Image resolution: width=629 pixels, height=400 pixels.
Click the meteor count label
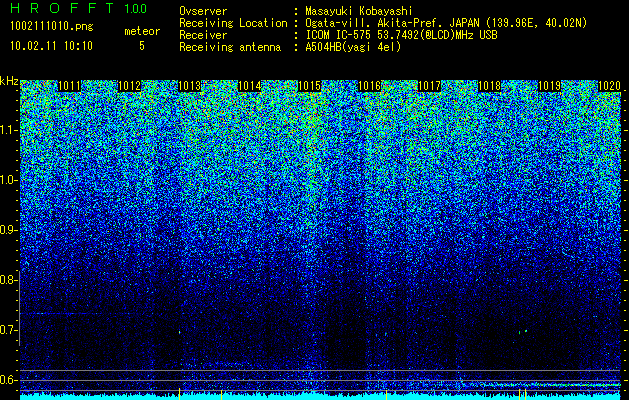(142, 31)
